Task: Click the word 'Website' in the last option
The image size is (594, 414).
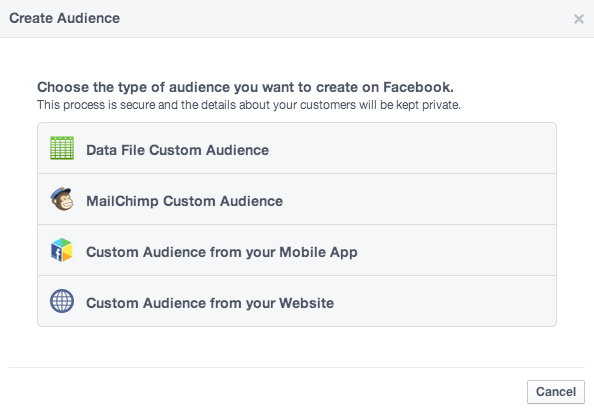Action: pyautogui.click(x=306, y=303)
